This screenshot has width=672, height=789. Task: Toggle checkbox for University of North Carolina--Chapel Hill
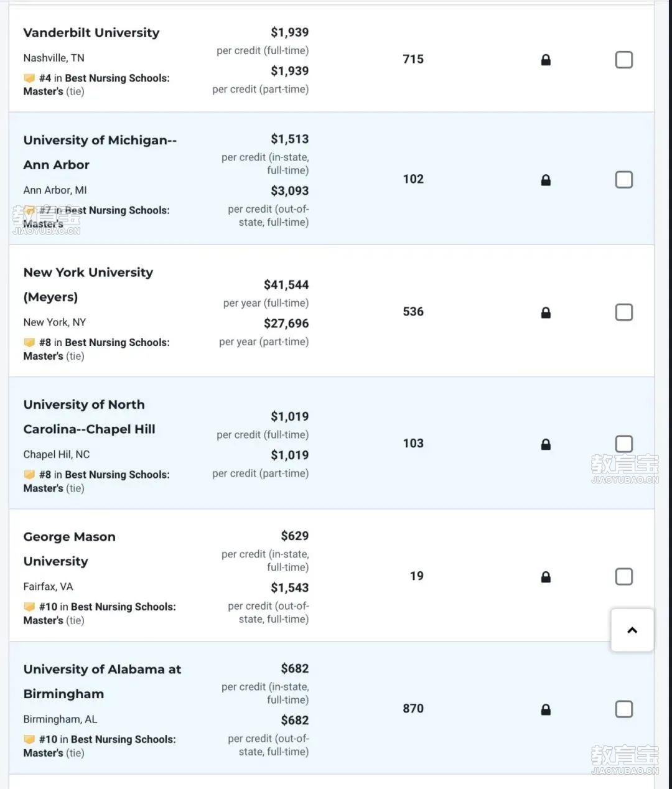[x=624, y=444]
